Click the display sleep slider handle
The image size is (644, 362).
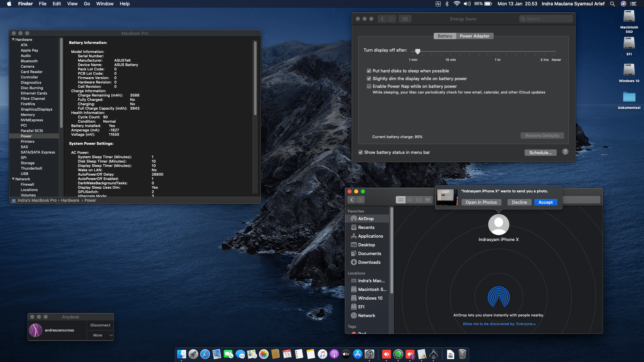(x=418, y=51)
